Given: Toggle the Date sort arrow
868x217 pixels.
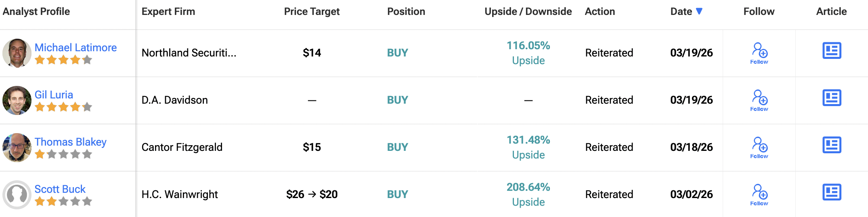Looking at the screenshot, I should (699, 11).
